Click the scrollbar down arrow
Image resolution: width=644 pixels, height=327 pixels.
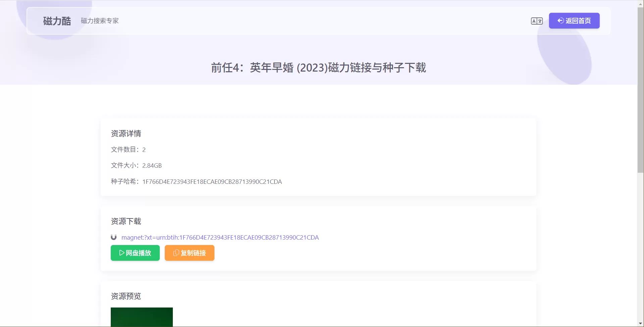click(640, 323)
